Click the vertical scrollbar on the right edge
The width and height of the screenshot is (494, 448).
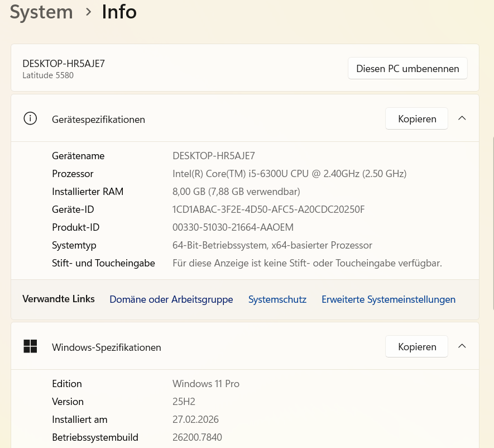tap(493, 223)
